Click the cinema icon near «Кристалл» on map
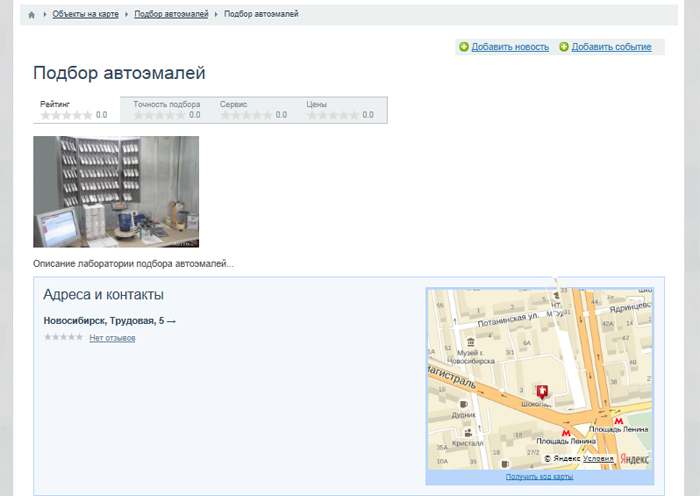Viewport: 700px width, 496px height. [468, 433]
